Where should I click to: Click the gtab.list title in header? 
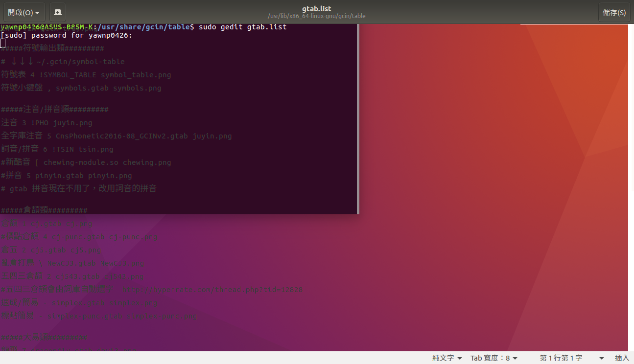(316, 9)
